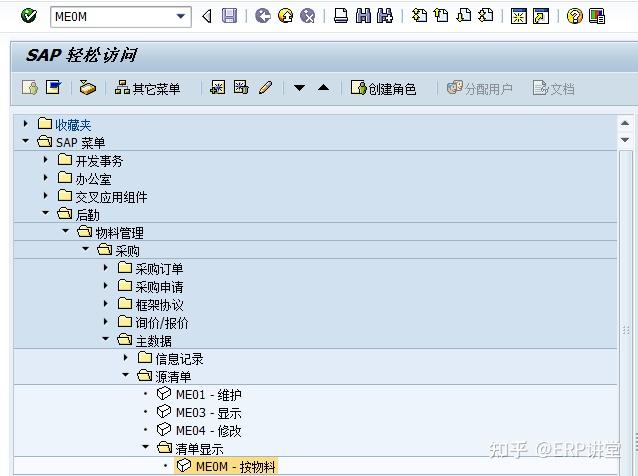Viewport: 638px width, 476px height.
Task: Click the Save floppy disk icon
Action: tap(229, 16)
